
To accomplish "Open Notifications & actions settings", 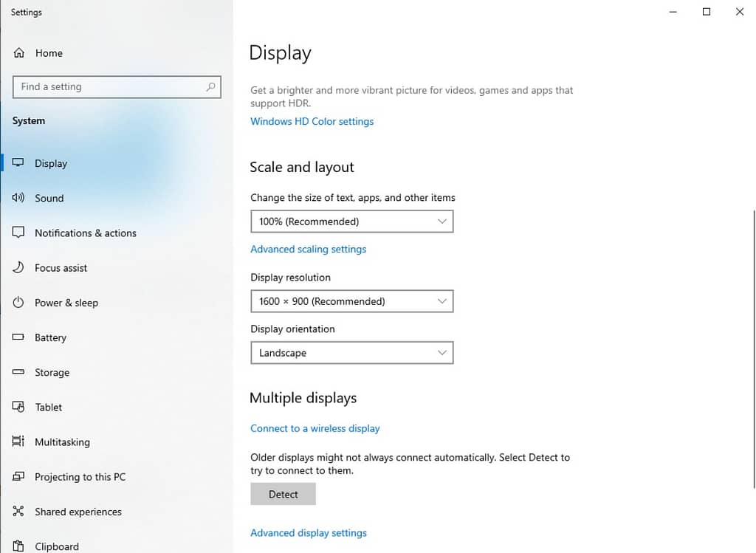I will (x=86, y=233).
